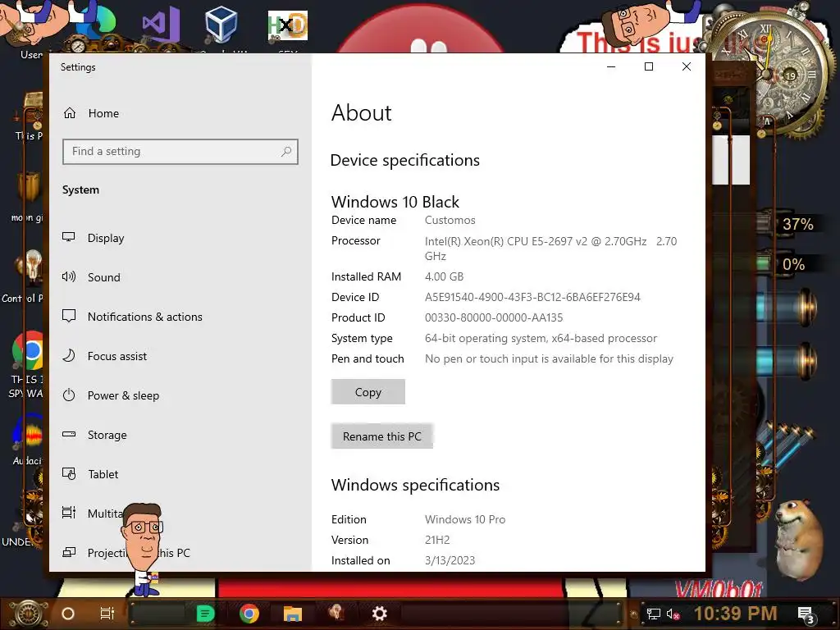Click the Display monitor icon

[69, 237]
